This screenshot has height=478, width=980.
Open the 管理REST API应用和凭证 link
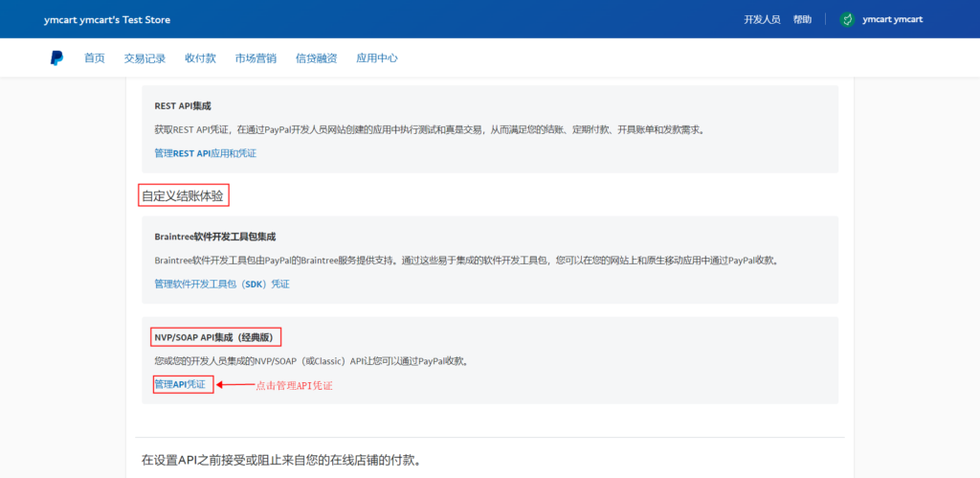[x=205, y=153]
